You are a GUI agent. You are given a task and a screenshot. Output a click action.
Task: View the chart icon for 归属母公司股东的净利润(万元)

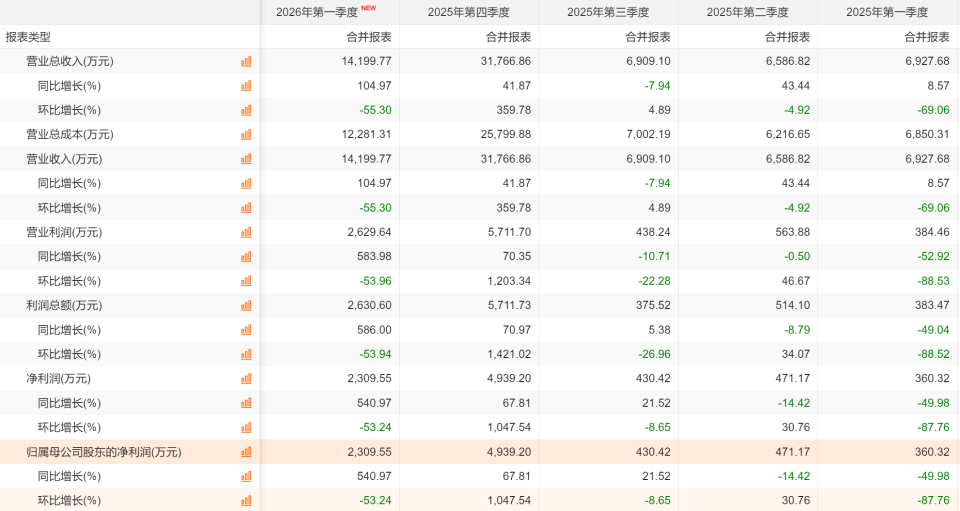(x=246, y=452)
